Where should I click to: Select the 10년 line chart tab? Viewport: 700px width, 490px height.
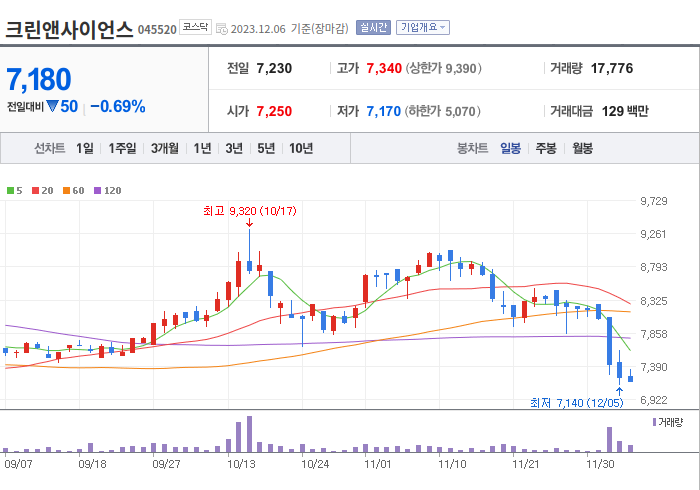(x=301, y=148)
